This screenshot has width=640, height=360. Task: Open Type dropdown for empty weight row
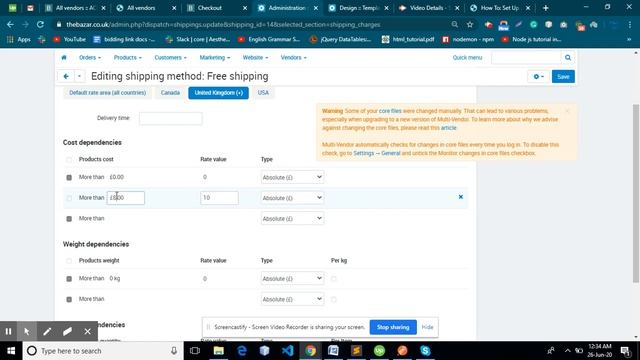pyautogui.click(x=292, y=299)
